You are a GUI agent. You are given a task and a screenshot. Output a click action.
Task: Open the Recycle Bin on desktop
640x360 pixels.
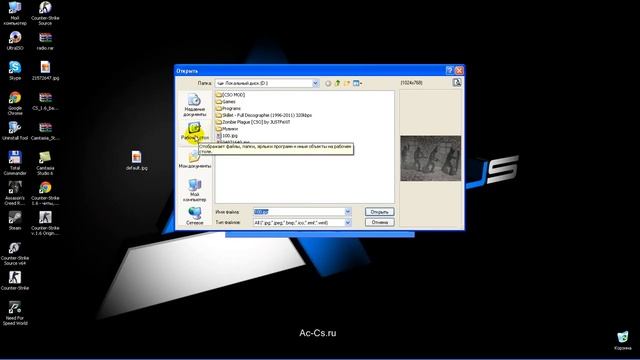click(623, 341)
